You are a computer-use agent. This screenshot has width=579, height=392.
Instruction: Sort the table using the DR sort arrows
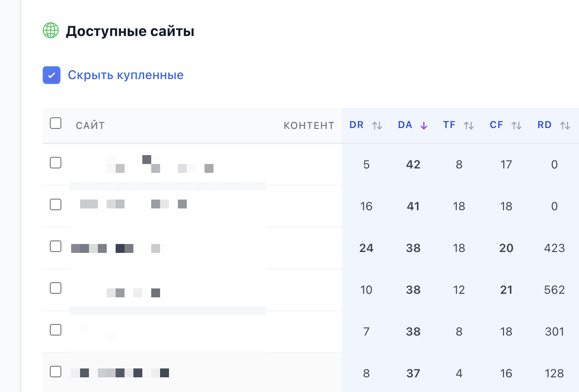(x=377, y=125)
